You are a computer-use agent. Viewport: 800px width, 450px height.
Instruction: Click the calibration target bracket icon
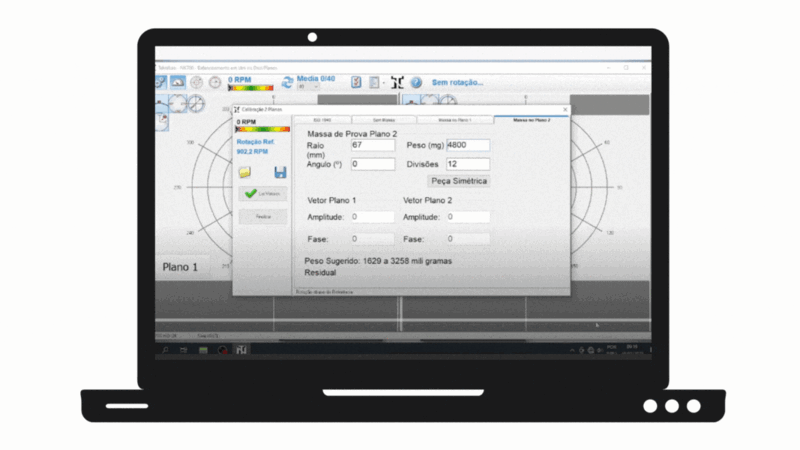(397, 82)
